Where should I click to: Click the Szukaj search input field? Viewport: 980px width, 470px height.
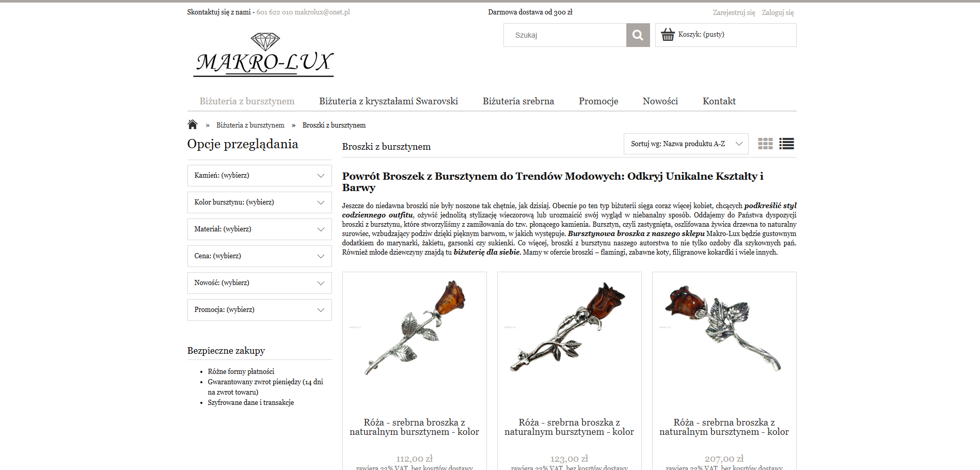565,35
